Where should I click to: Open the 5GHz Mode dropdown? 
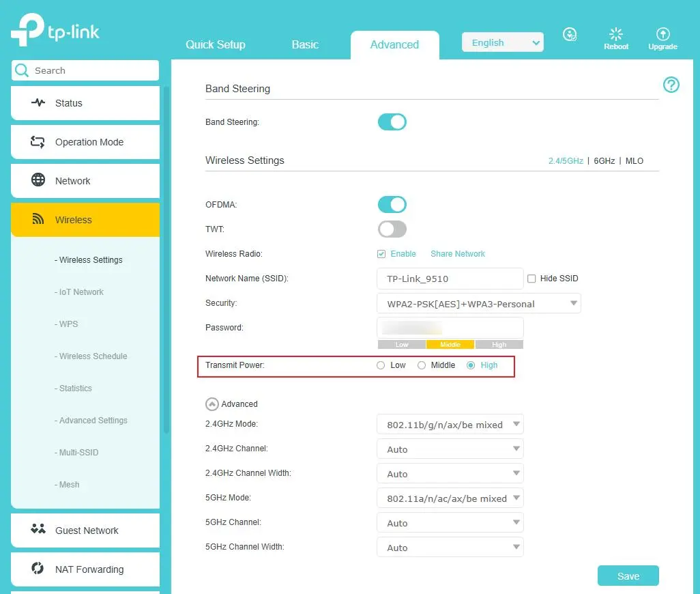[x=450, y=498]
